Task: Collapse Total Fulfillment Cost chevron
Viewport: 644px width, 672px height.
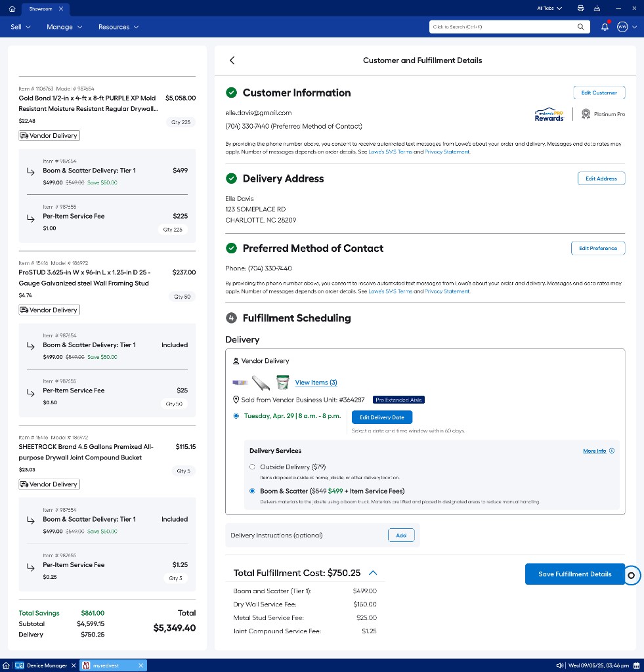Action: (x=373, y=573)
